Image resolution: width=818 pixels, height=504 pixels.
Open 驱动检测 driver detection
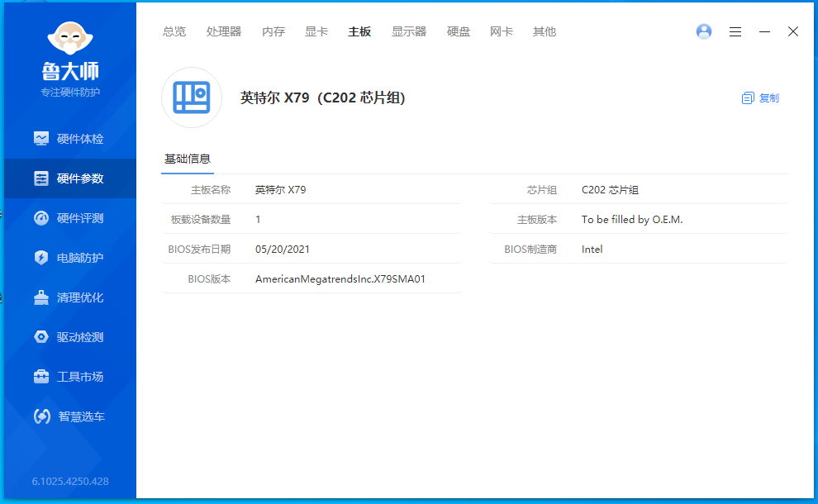pos(70,337)
